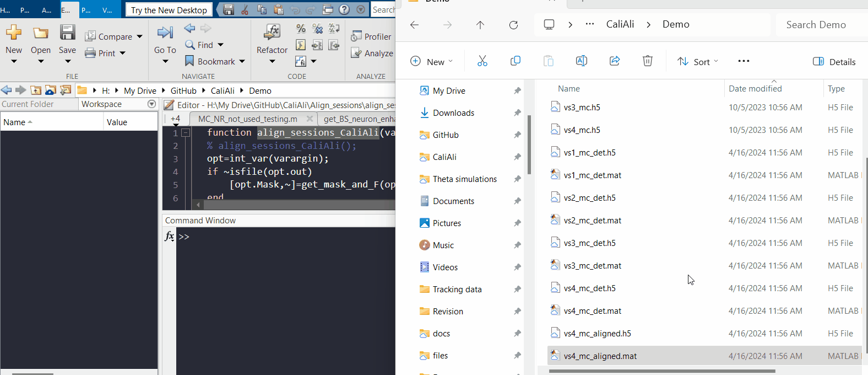
Task: Expand the Bookmark dropdown arrow
Action: [242, 62]
